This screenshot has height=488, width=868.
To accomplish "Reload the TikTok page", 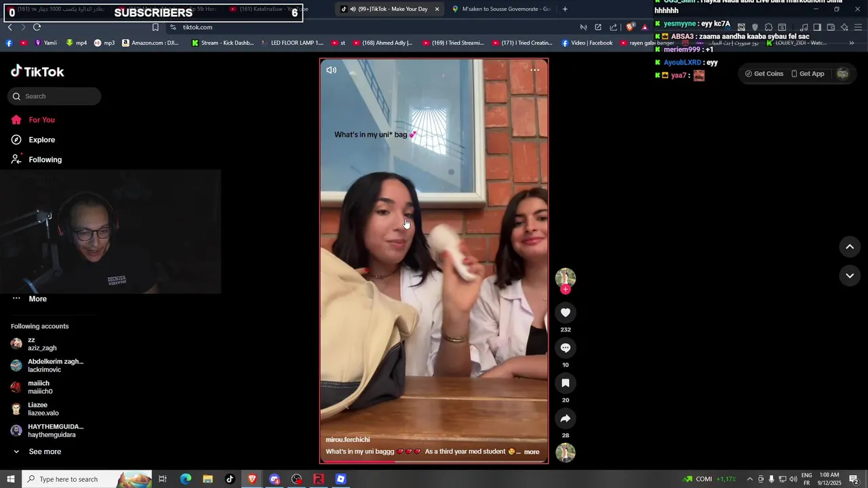I will (x=37, y=27).
